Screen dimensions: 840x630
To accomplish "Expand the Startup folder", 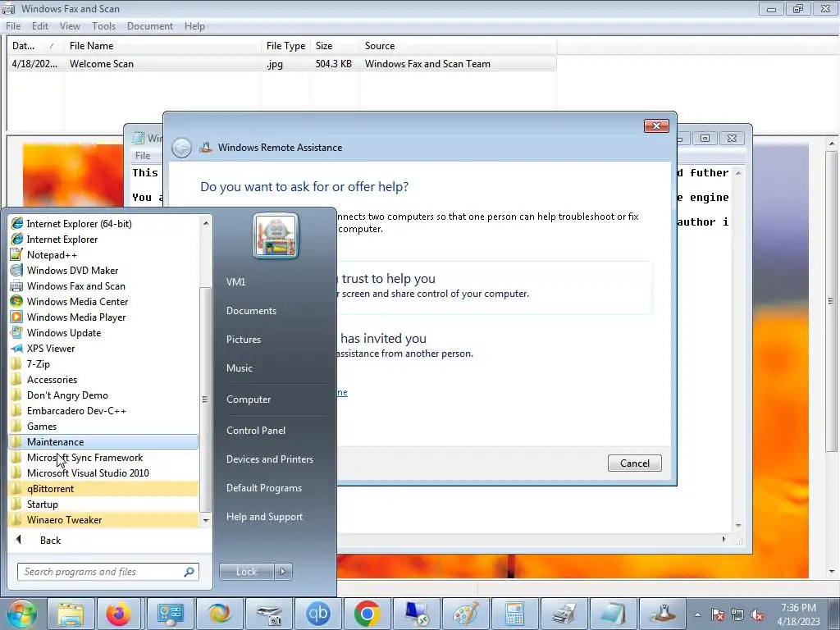I will click(103, 504).
